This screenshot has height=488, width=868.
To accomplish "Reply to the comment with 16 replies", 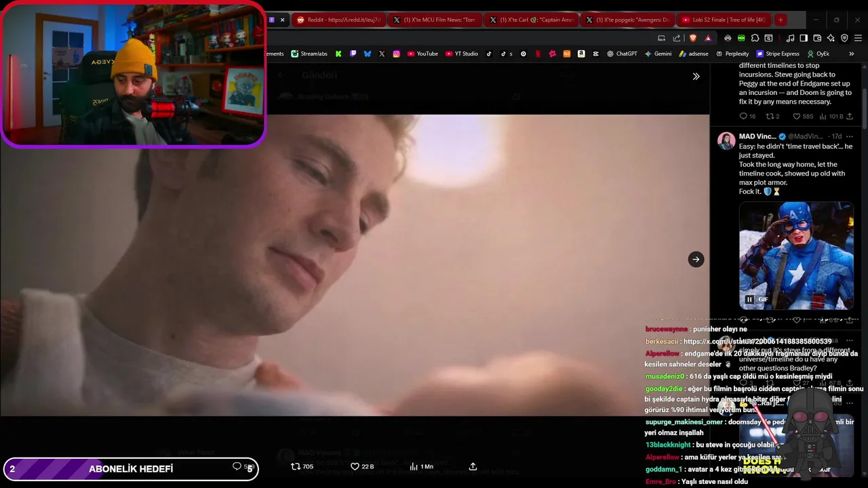I will tap(747, 117).
